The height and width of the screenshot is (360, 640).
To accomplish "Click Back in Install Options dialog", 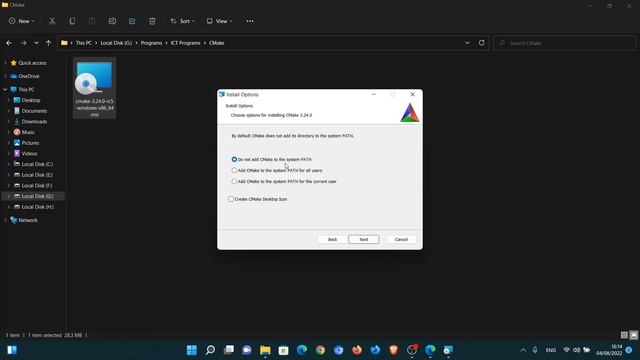I will pos(333,240).
